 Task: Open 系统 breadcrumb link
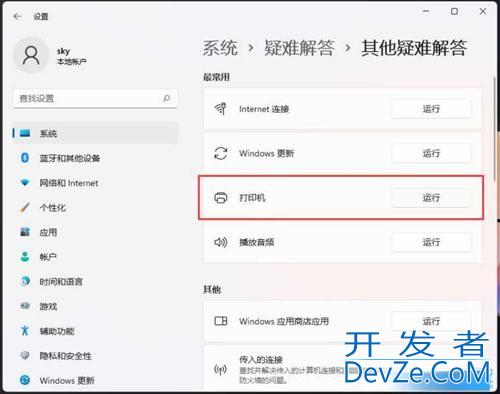pyautogui.click(x=220, y=48)
